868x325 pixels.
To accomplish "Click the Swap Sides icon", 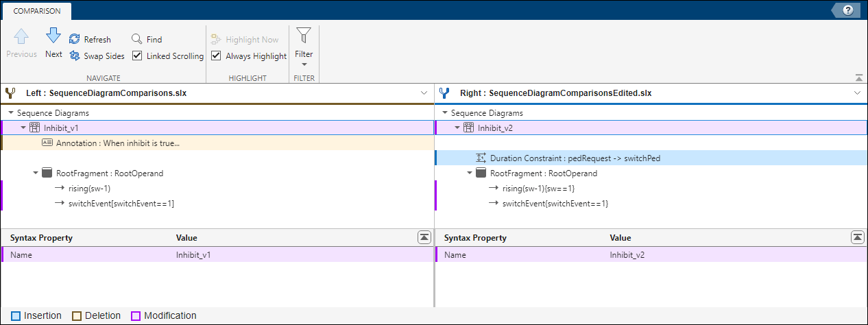I will (x=75, y=56).
